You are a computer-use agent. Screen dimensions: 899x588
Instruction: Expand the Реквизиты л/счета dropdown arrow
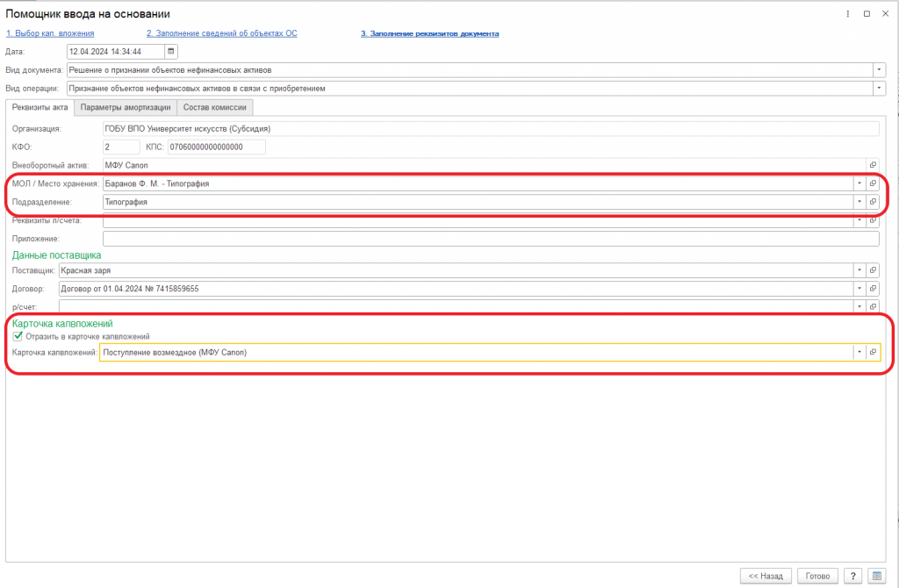859,220
